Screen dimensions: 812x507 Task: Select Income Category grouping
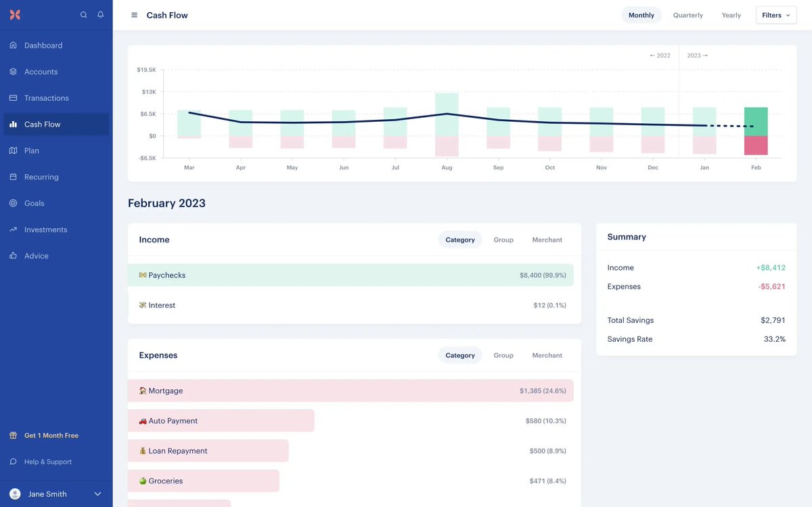point(460,240)
